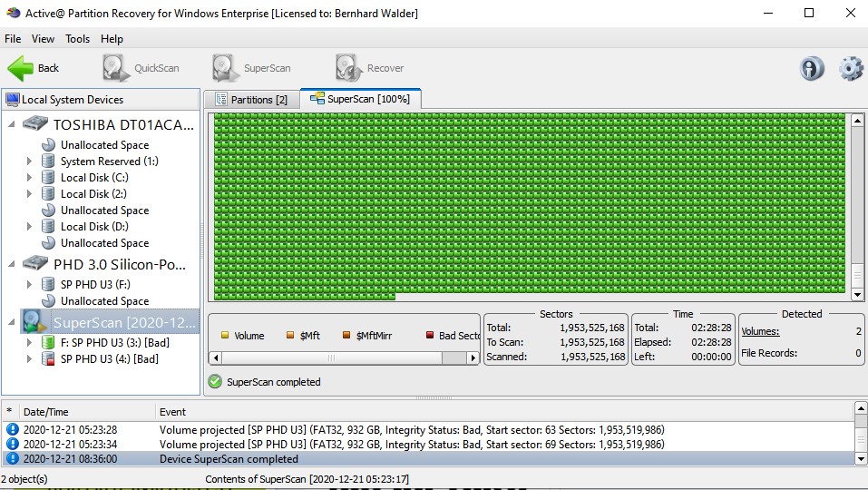The width and height of the screenshot is (868, 490).
Task: Sort log by Event column header
Action: pyautogui.click(x=504, y=412)
